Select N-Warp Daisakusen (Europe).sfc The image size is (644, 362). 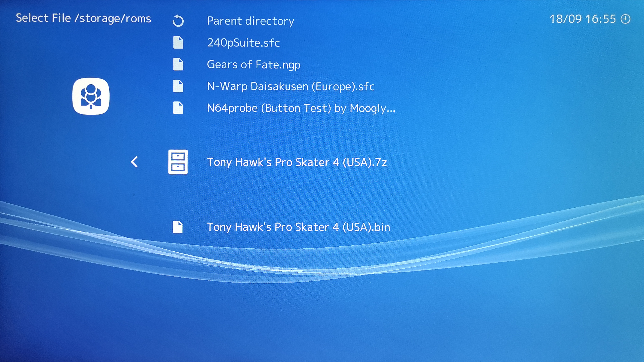click(291, 86)
